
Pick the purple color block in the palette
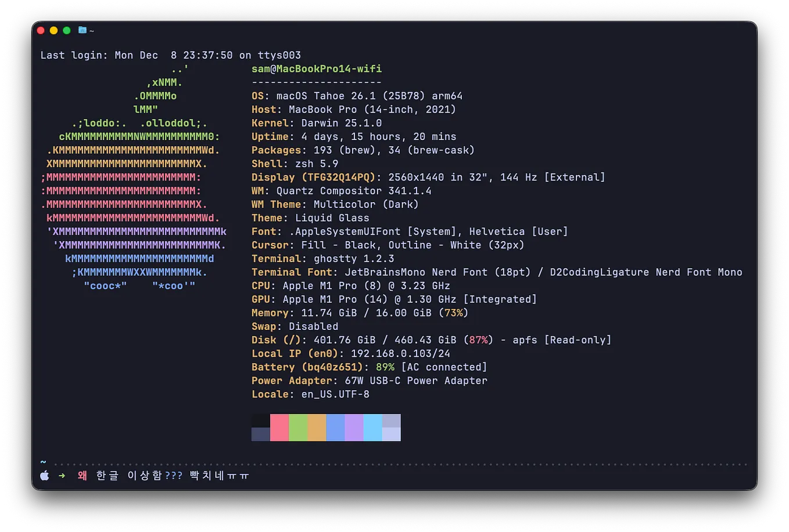pos(354,427)
